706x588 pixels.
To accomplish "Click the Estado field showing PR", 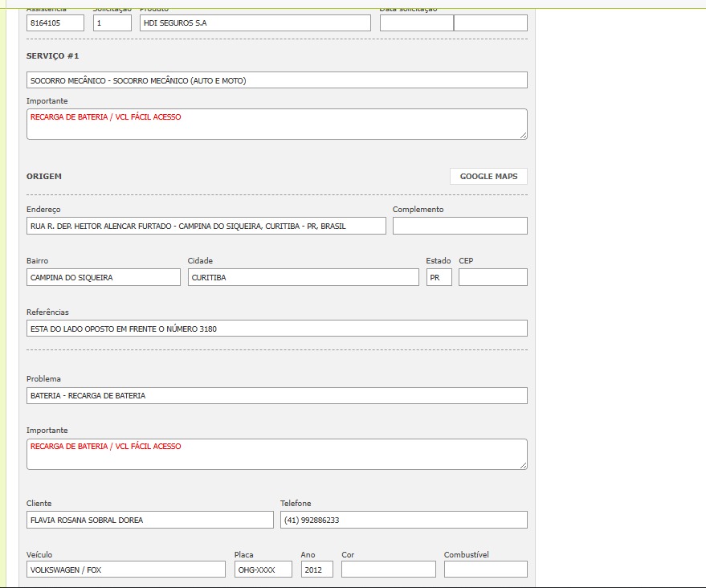I will [x=439, y=277].
